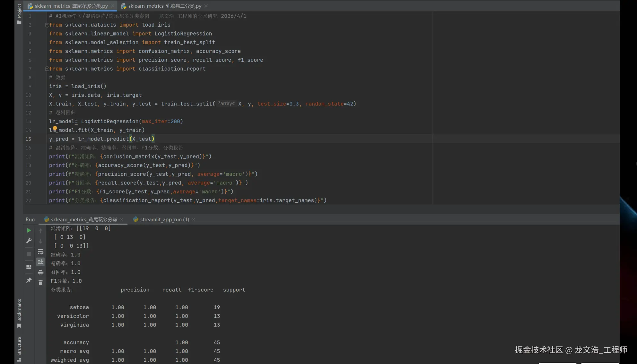Click the green Rerun button
637x364 pixels.
pyautogui.click(x=29, y=230)
